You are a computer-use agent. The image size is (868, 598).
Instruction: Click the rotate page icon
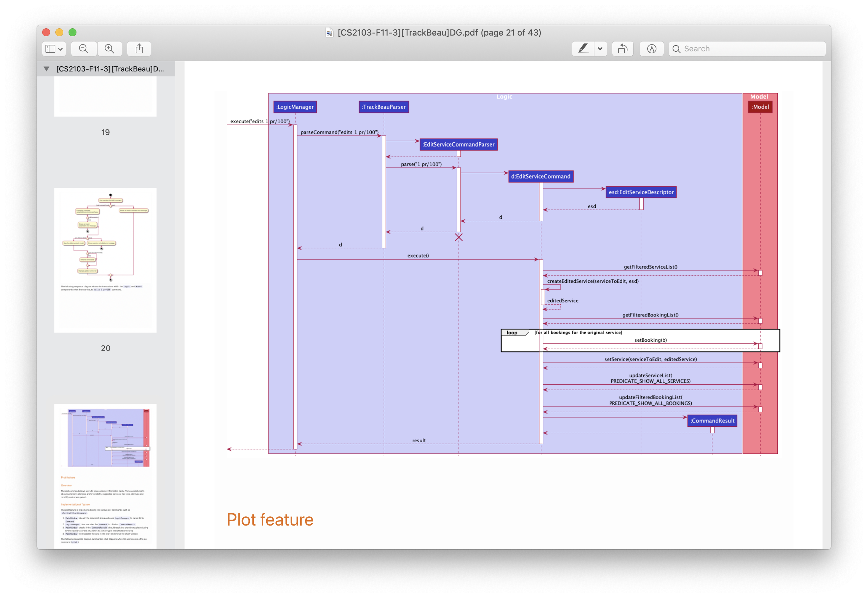click(x=622, y=49)
